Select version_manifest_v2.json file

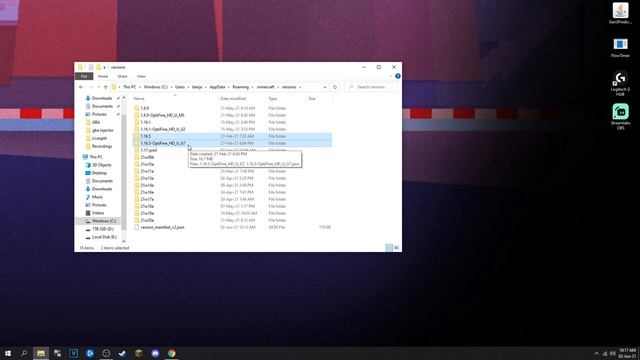(x=162, y=227)
